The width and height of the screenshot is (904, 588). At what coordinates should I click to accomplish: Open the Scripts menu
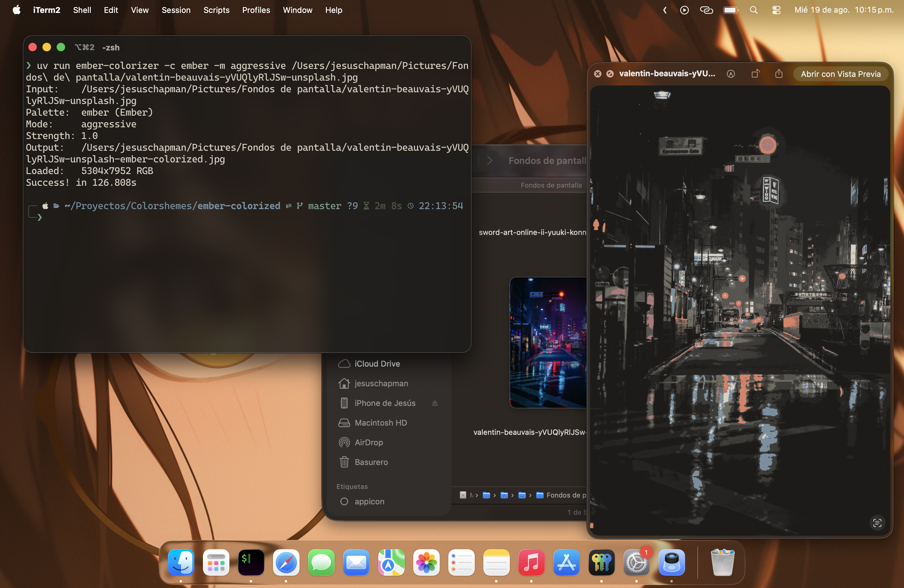tap(216, 10)
